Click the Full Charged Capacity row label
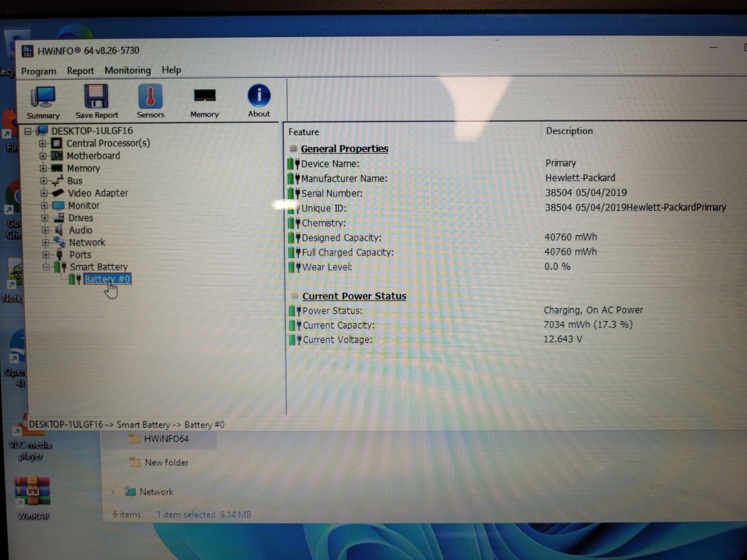This screenshot has height=560, width=747. (x=348, y=252)
